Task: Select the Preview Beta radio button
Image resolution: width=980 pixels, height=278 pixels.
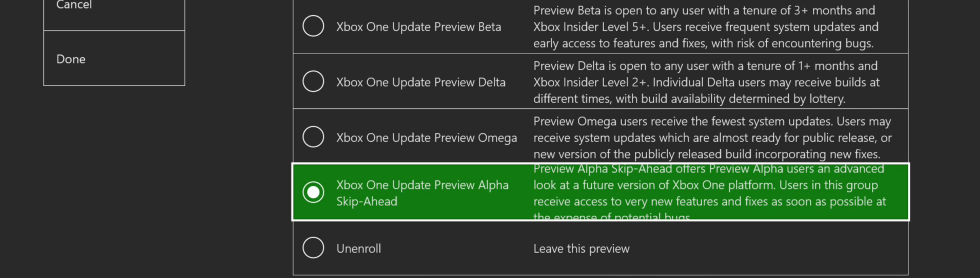Action: [x=313, y=26]
